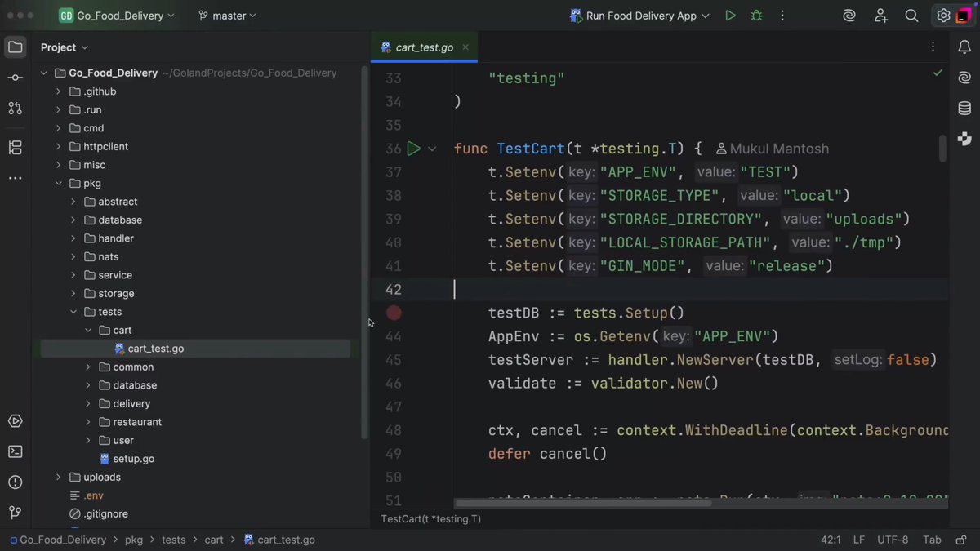Click Go_Food_Delivery breadcrumb in navigation bar
980x551 pixels.
point(56,540)
